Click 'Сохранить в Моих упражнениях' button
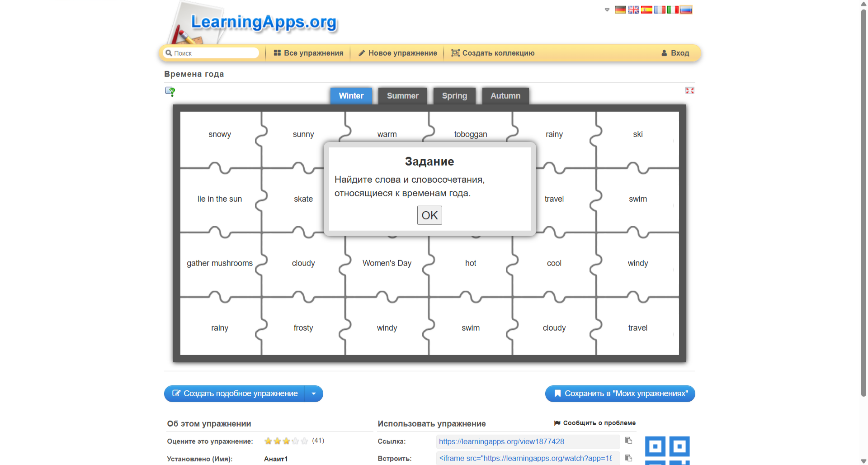Viewport: 868px width, 465px height. (620, 394)
